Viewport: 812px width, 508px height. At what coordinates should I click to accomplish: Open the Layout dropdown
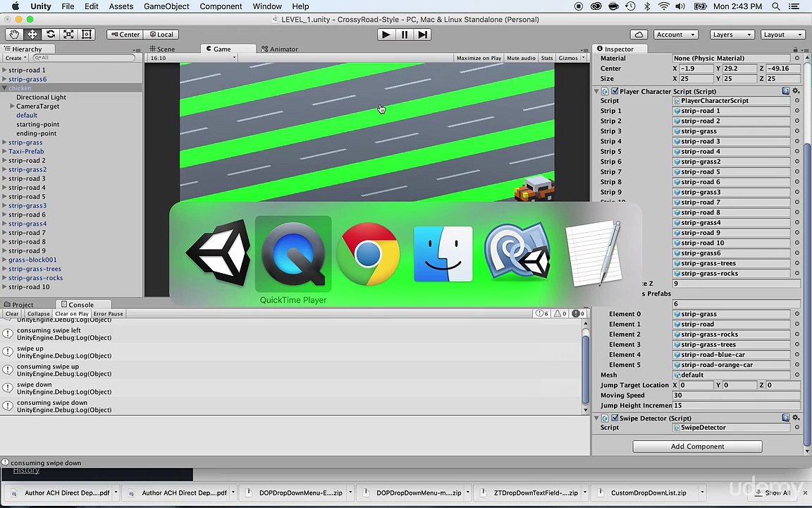point(782,34)
